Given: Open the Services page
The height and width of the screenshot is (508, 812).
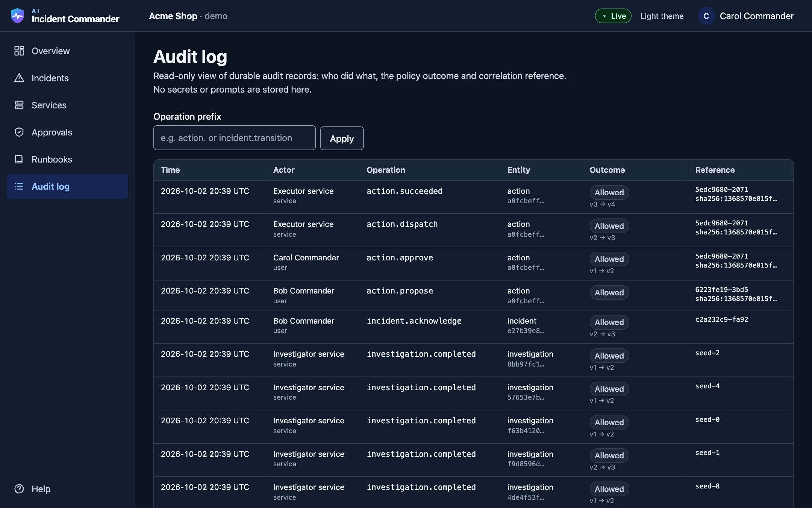Looking at the screenshot, I should pos(67,105).
